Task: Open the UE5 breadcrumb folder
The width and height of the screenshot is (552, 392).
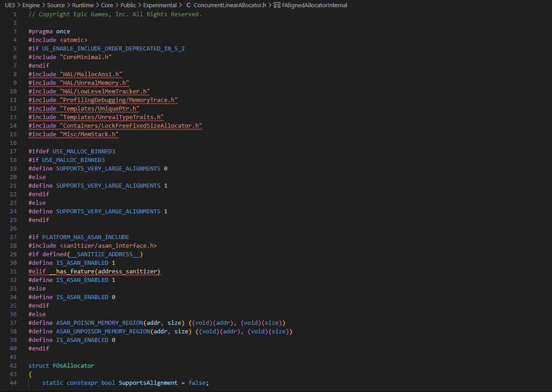Action: click(10, 5)
